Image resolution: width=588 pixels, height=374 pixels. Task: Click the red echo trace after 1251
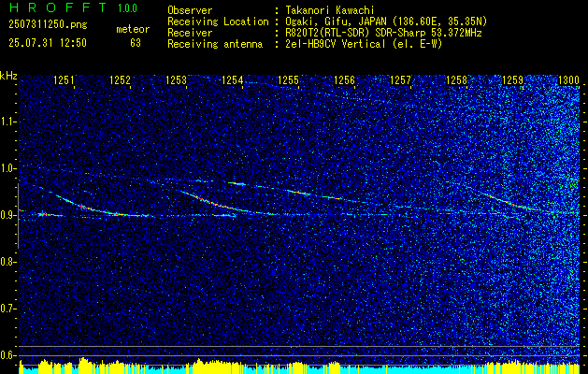pyautogui.click(x=87, y=208)
